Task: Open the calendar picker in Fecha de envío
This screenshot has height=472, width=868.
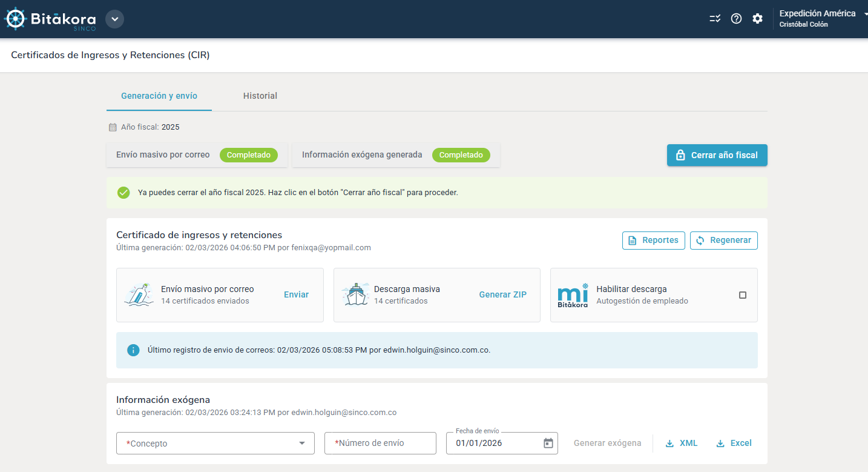Action: pos(548,443)
